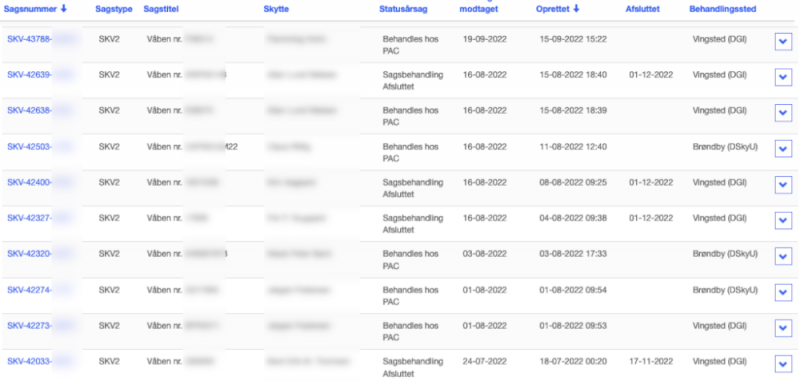This screenshot has width=800, height=381.
Task: Open case link SKV-42503
Action: pos(29,146)
